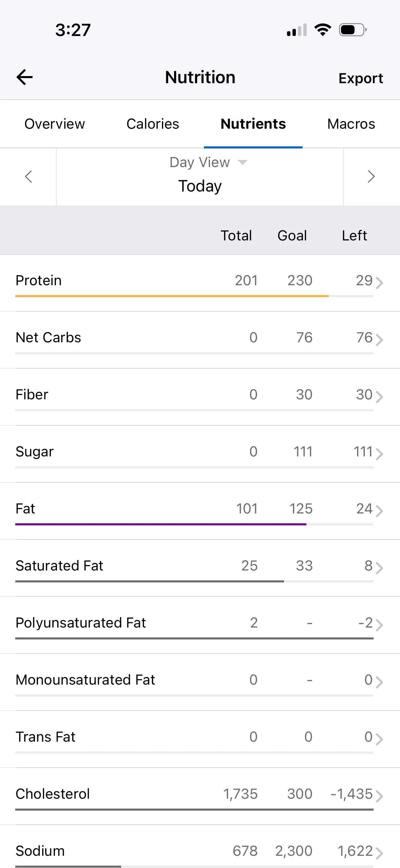Tap the back arrow icon
The image size is (400, 868).
(24, 77)
